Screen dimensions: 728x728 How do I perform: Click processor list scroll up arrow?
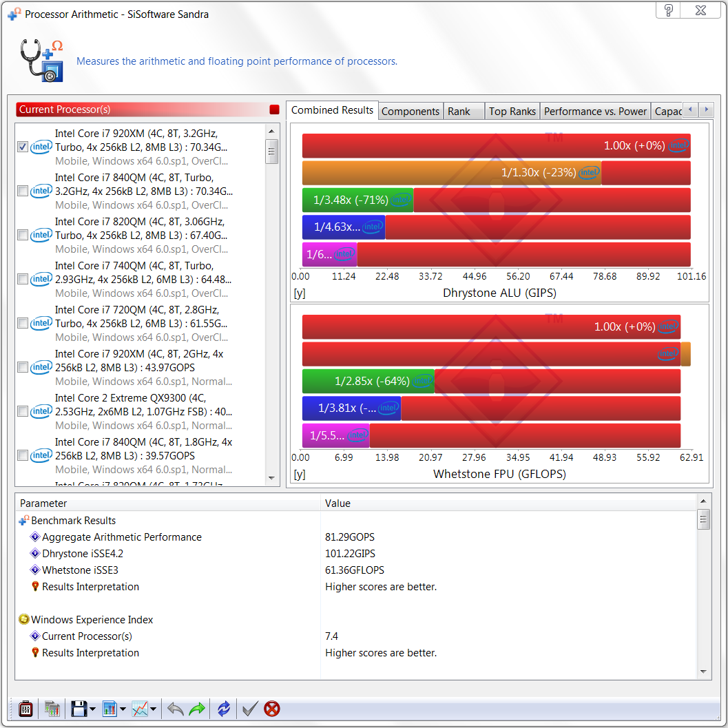271,132
